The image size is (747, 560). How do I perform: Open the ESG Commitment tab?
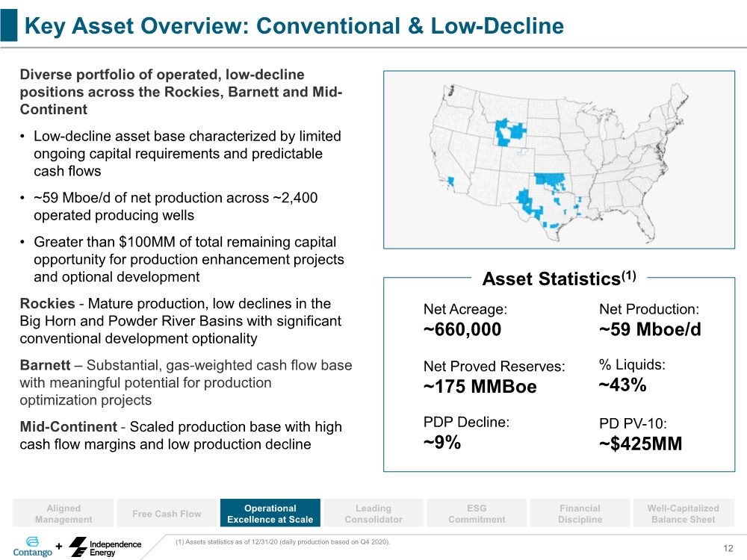476,514
